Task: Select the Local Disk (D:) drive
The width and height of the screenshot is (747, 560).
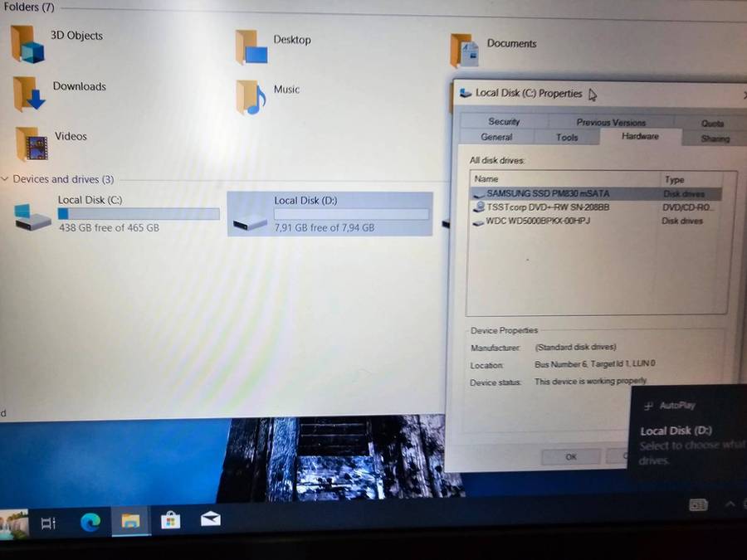Action: tap(329, 213)
